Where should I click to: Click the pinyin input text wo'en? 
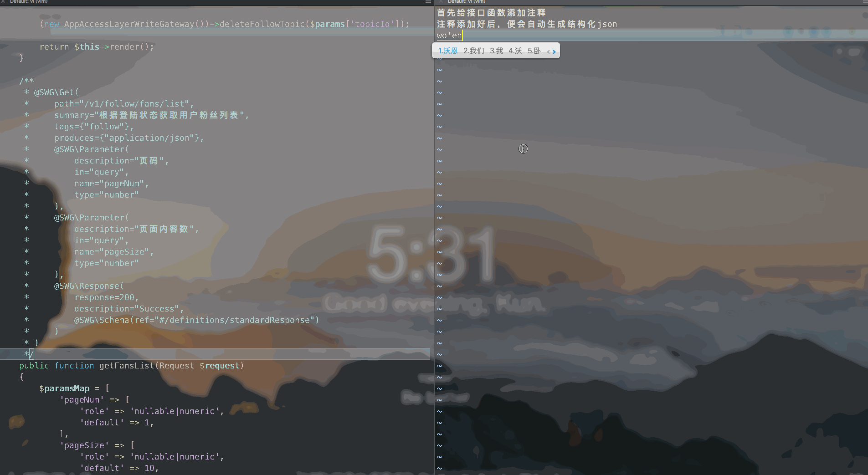click(449, 36)
